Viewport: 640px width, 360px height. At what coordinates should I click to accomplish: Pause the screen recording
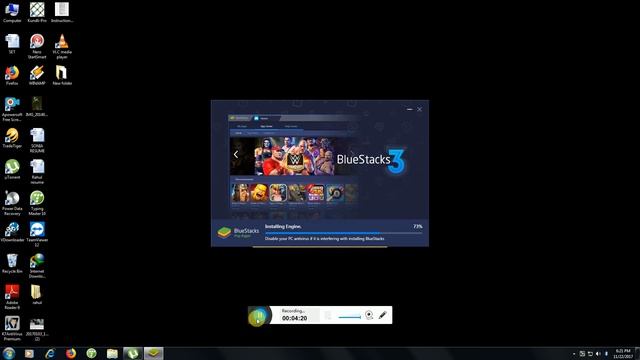[258, 316]
